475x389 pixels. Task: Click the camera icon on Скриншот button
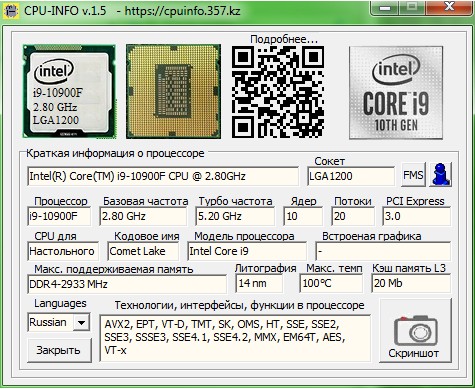[x=415, y=331]
